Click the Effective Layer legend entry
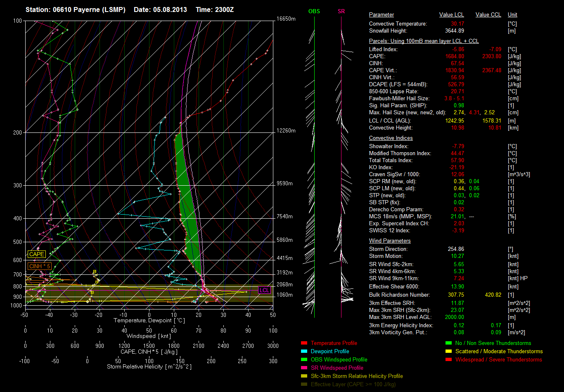 click(x=353, y=385)
